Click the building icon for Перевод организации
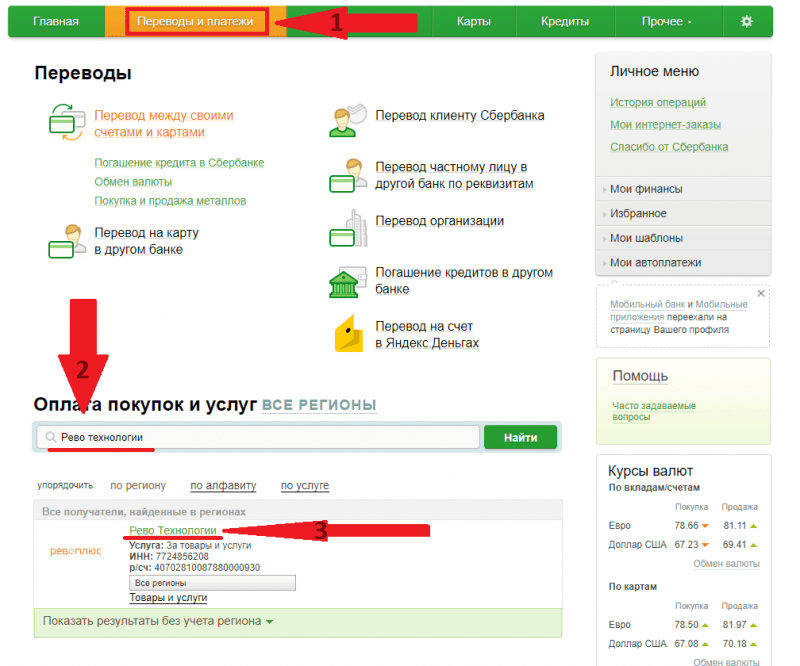Image resolution: width=800 pixels, height=666 pixels. [348, 228]
